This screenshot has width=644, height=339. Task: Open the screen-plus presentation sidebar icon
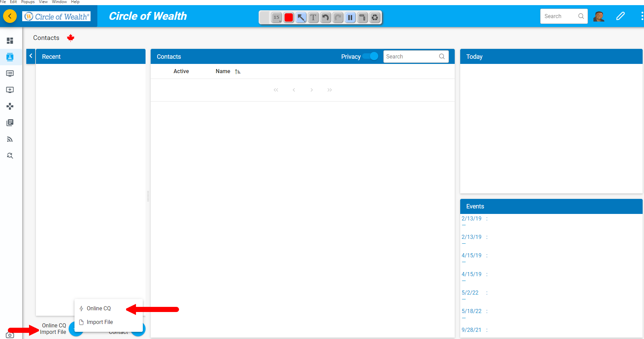(10, 90)
